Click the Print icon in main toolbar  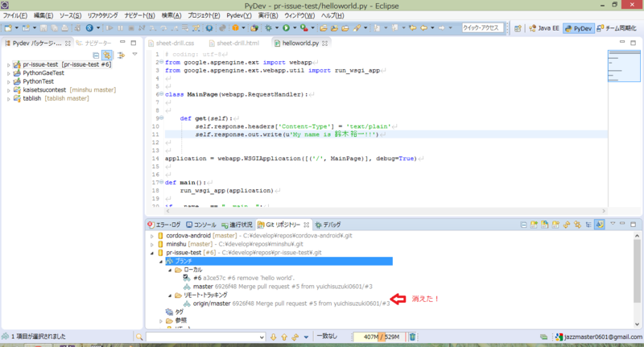pyautogui.click(x=65, y=28)
